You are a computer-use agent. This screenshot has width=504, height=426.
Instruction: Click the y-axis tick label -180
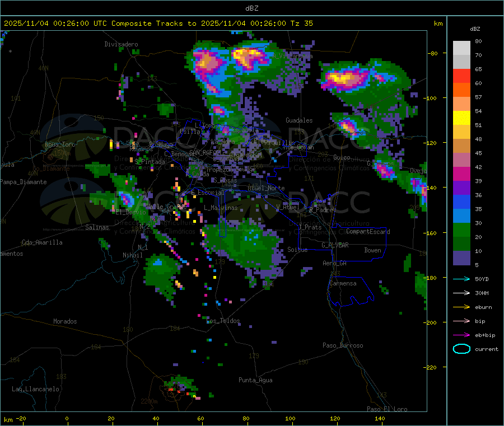point(431,278)
